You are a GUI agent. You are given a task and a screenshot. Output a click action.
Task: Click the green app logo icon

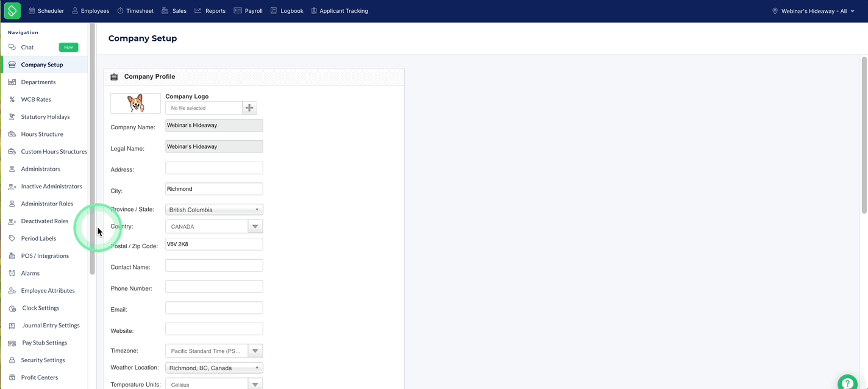tap(12, 10)
